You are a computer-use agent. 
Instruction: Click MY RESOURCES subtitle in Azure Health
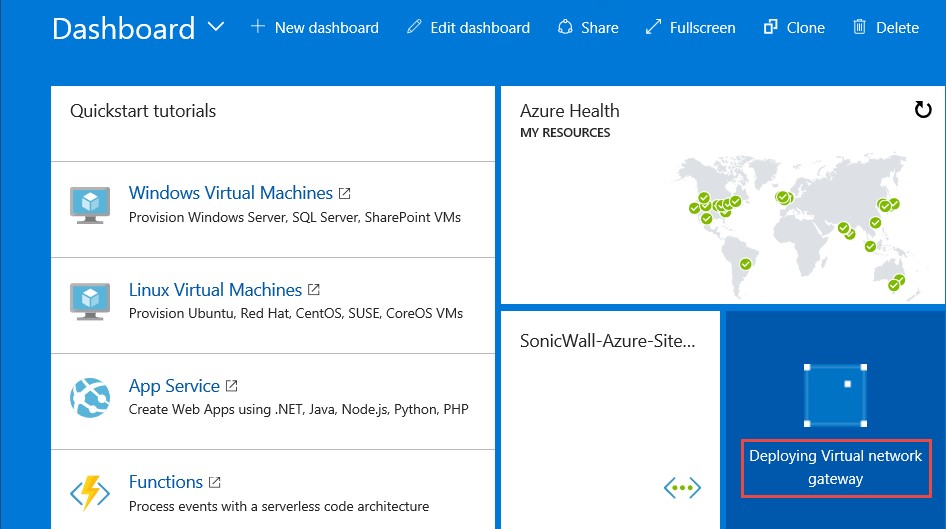click(565, 133)
